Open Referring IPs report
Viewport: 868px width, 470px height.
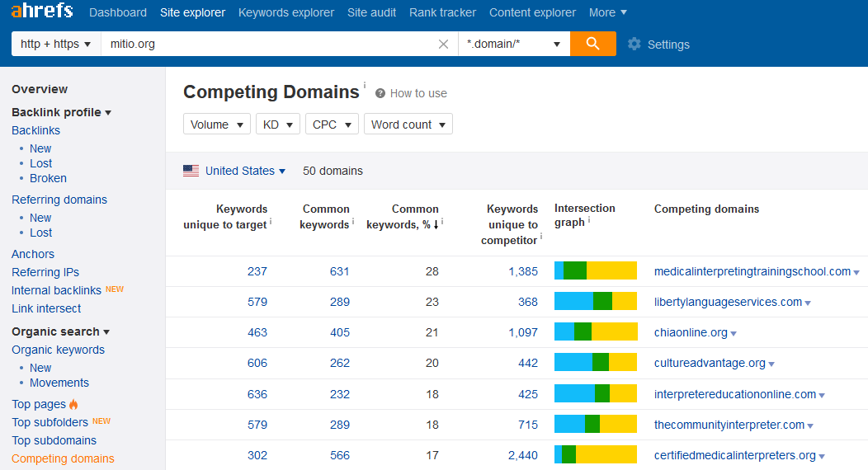click(x=45, y=272)
